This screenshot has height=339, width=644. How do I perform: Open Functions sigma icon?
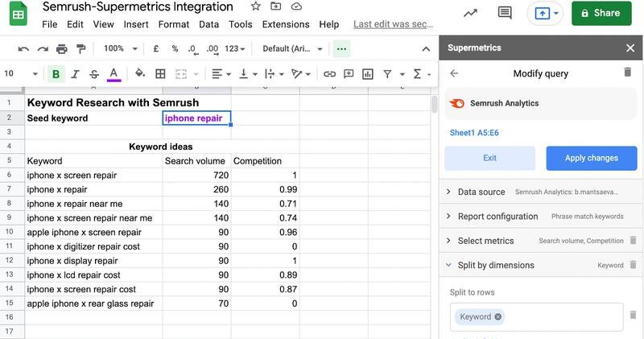pyautogui.click(x=418, y=74)
